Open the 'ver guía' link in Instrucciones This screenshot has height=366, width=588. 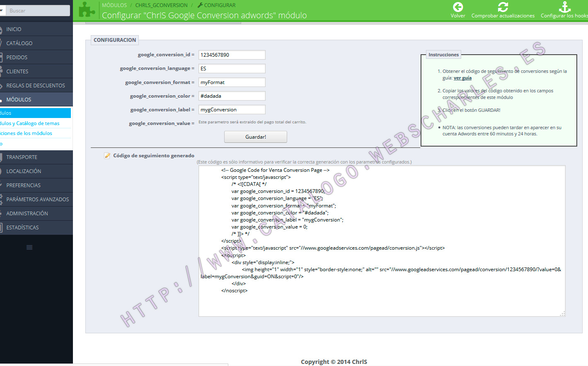[462, 78]
